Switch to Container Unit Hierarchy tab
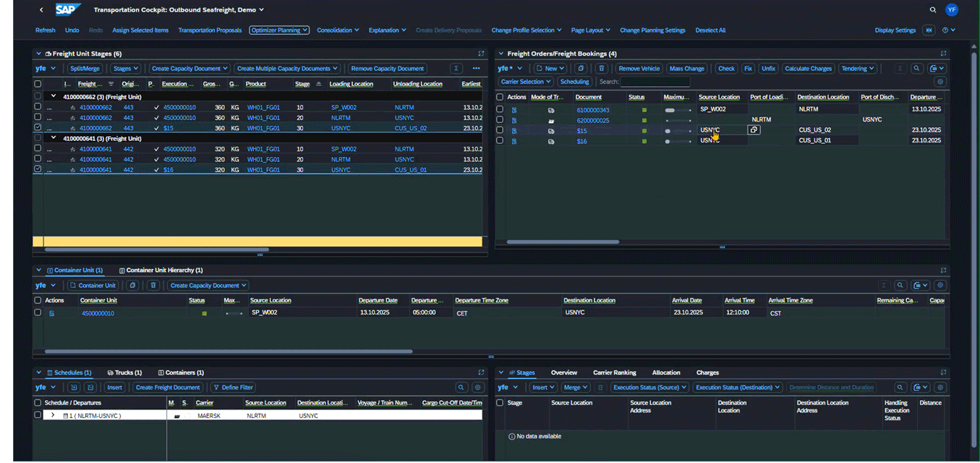The image size is (980, 463). point(161,271)
